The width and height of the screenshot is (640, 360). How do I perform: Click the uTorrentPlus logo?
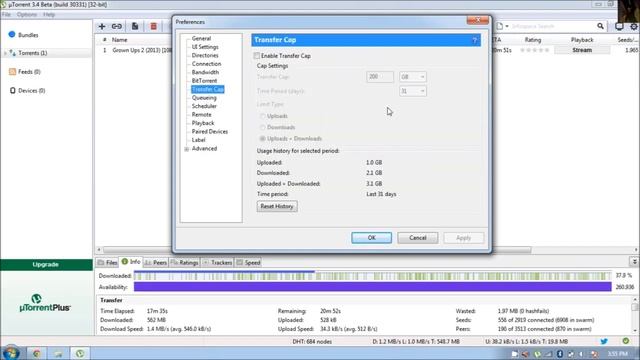pyautogui.click(x=45, y=303)
